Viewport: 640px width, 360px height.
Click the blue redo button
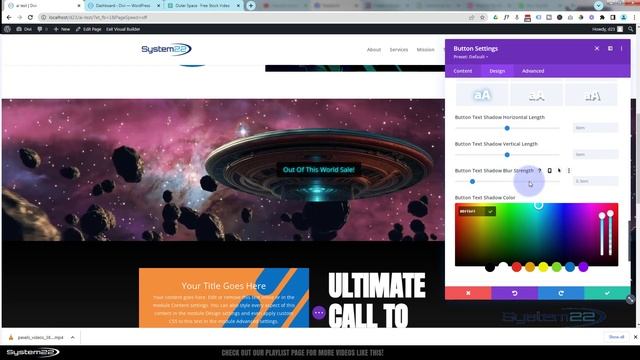[561, 293]
